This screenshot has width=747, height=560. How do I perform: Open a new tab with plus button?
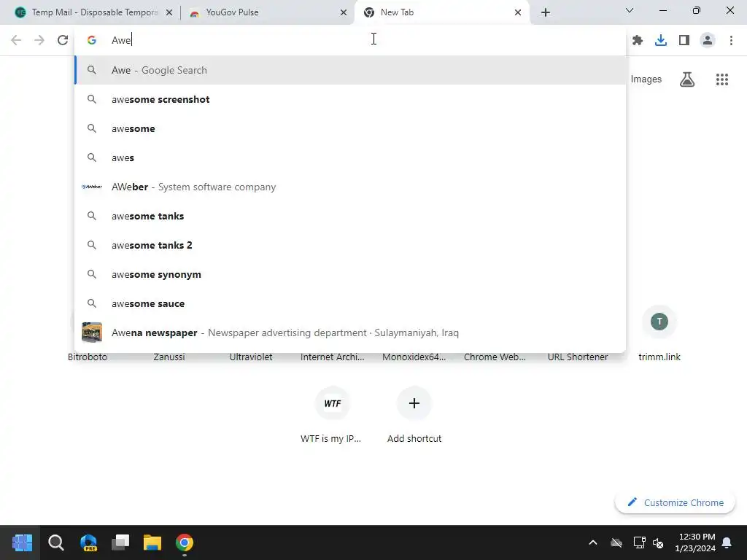546,12
